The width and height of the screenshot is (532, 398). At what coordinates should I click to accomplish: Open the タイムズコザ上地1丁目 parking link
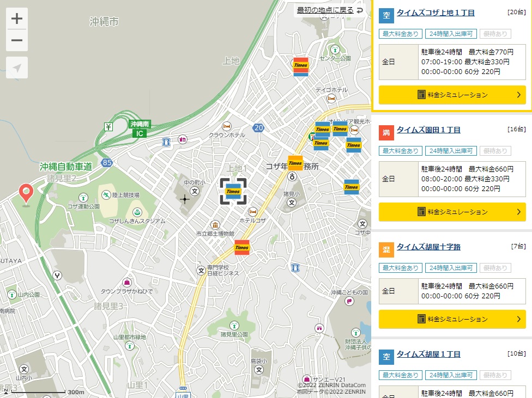click(436, 13)
